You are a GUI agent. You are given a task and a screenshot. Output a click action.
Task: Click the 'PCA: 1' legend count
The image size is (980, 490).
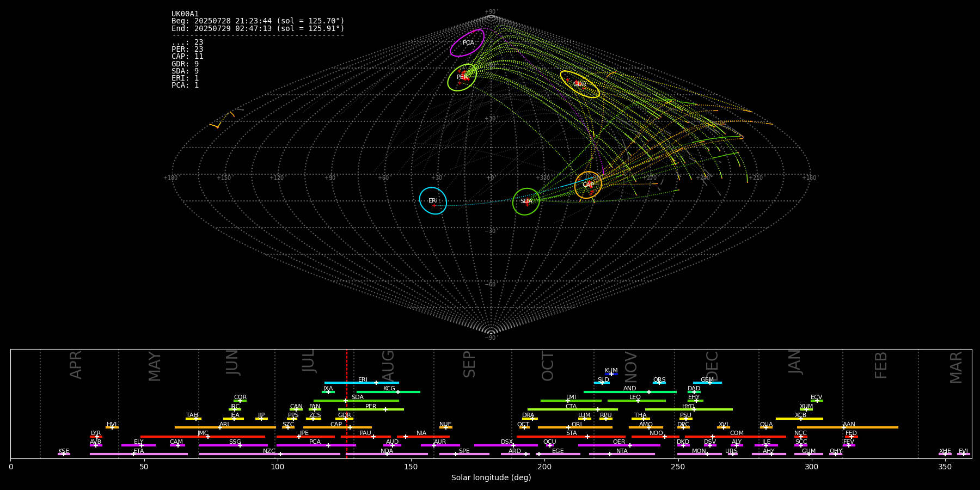(185, 85)
